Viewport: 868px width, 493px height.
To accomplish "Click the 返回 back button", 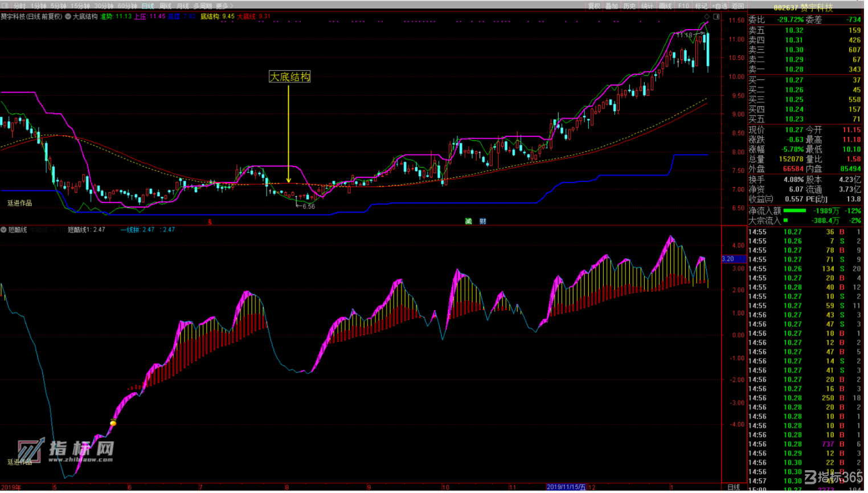I will click(738, 6).
